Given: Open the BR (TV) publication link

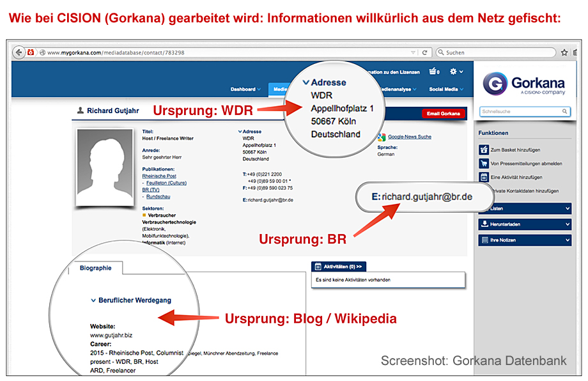Looking at the screenshot, I should pyautogui.click(x=151, y=190).
